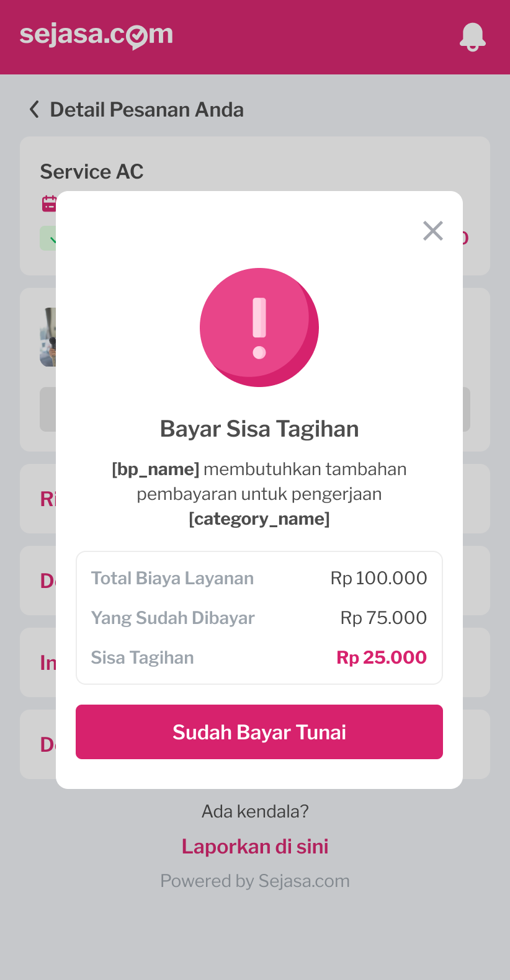The image size is (510, 980).
Task: Tap the sejasa.com logo
Action: [96, 35]
